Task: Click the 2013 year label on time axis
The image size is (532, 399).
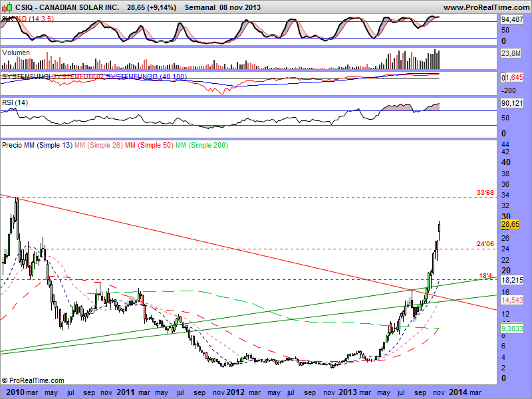Action: [347, 392]
